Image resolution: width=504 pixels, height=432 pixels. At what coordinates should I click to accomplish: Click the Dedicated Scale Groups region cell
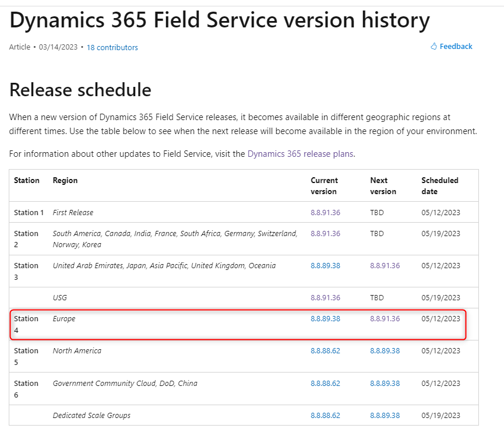click(x=91, y=416)
